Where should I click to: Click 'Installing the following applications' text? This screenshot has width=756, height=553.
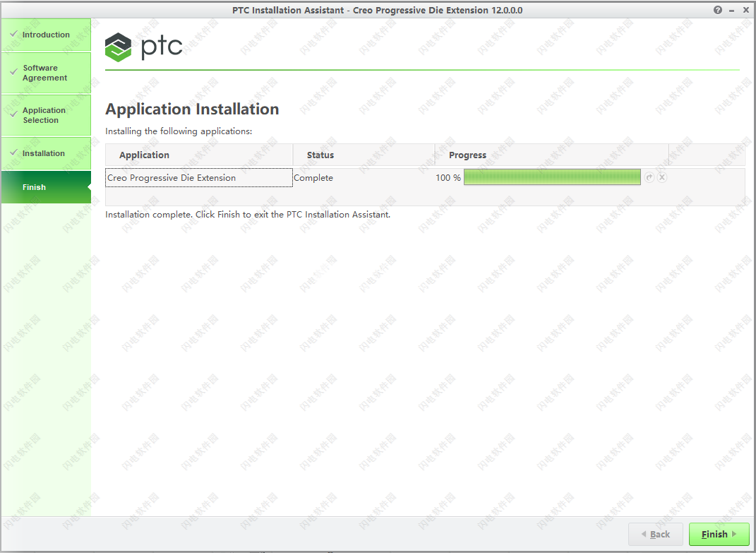[x=179, y=131]
